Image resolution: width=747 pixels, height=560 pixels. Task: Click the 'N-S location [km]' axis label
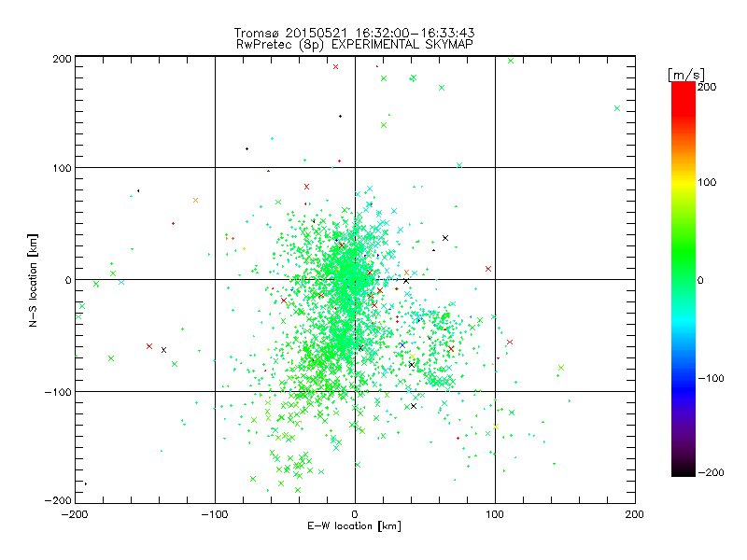(x=33, y=280)
